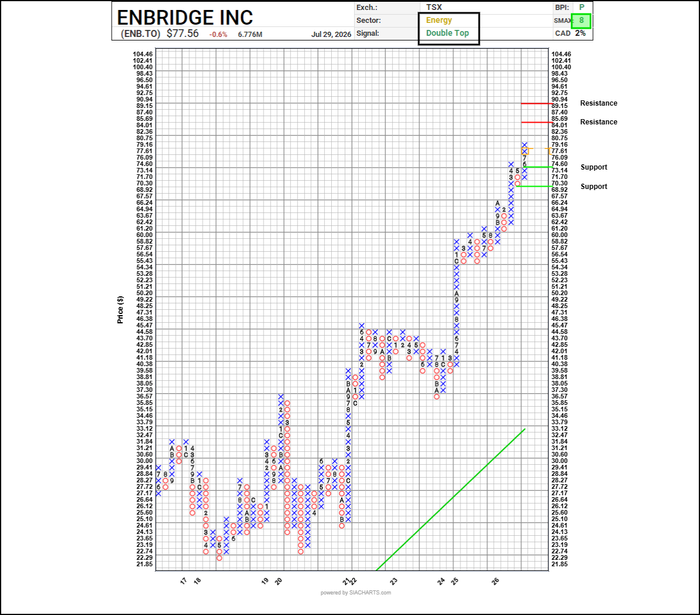
Task: Click the $77.56 price value
Action: [x=183, y=33]
